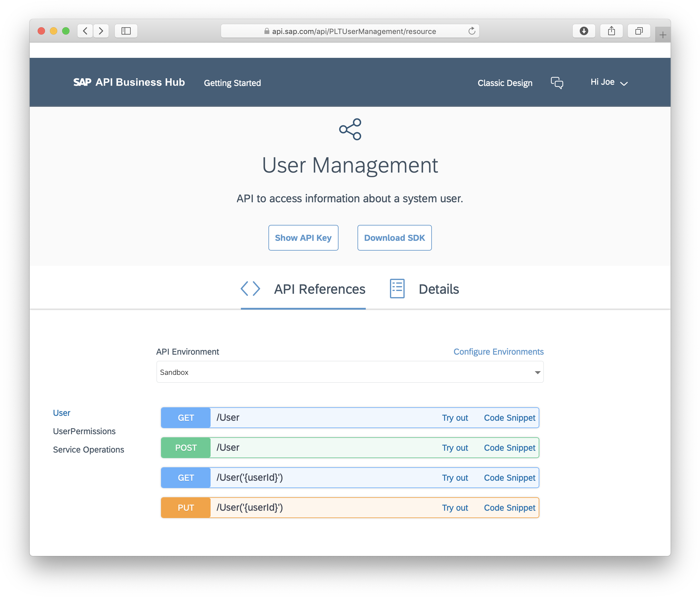
Task: Click Try out on POST /User
Action: [x=455, y=448]
